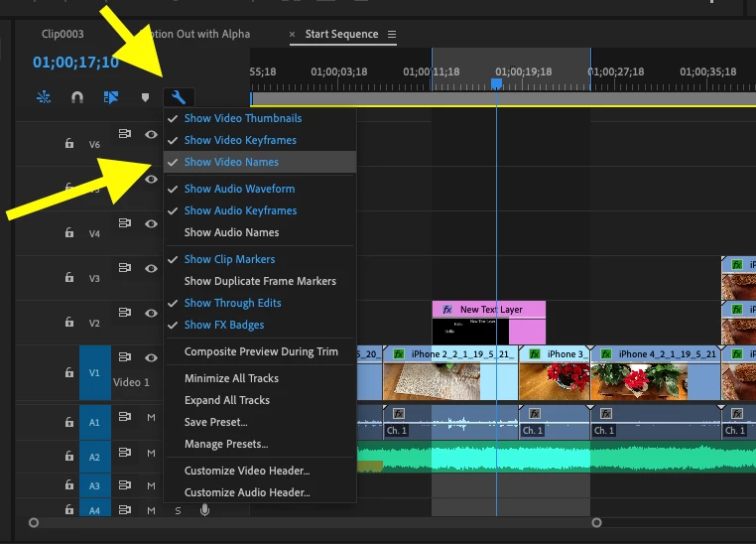Viewport: 756px width, 544px height.
Task: Hide track V2 using eye icon
Action: tap(151, 313)
